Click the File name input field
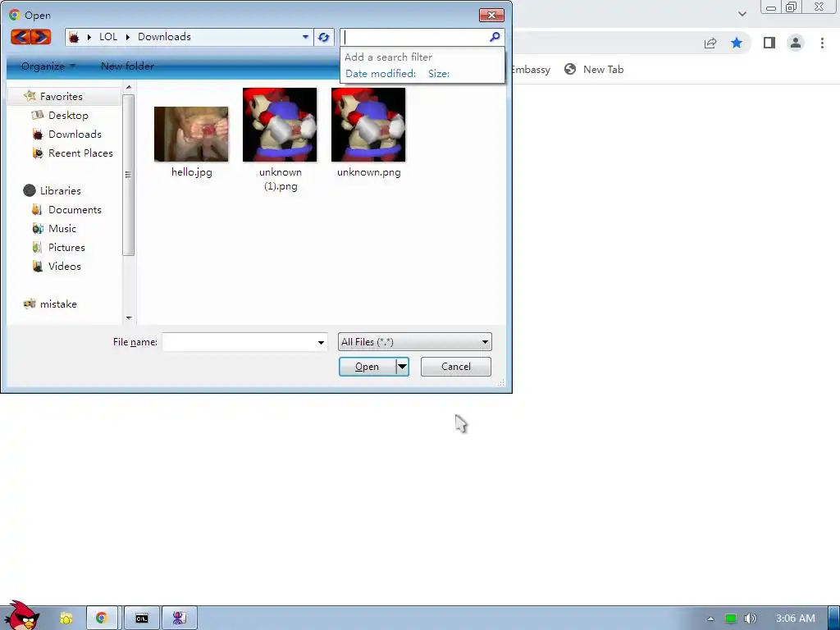This screenshot has width=840, height=630. [x=239, y=342]
